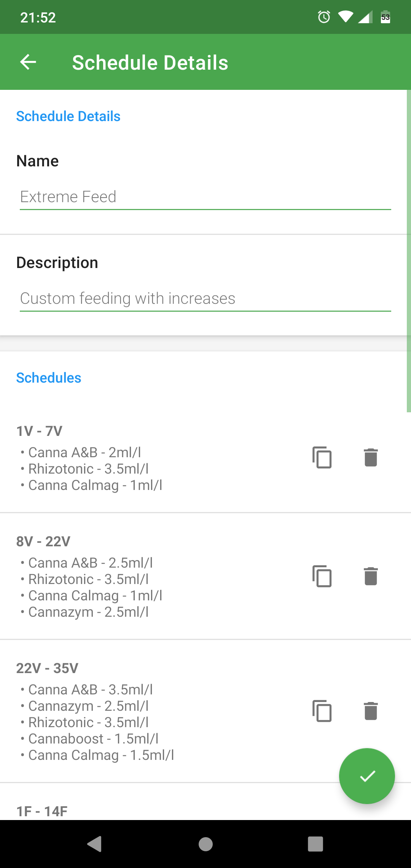Image resolution: width=411 pixels, height=868 pixels.
Task: Edit the Name field Extreme Feed
Action: pos(205,197)
